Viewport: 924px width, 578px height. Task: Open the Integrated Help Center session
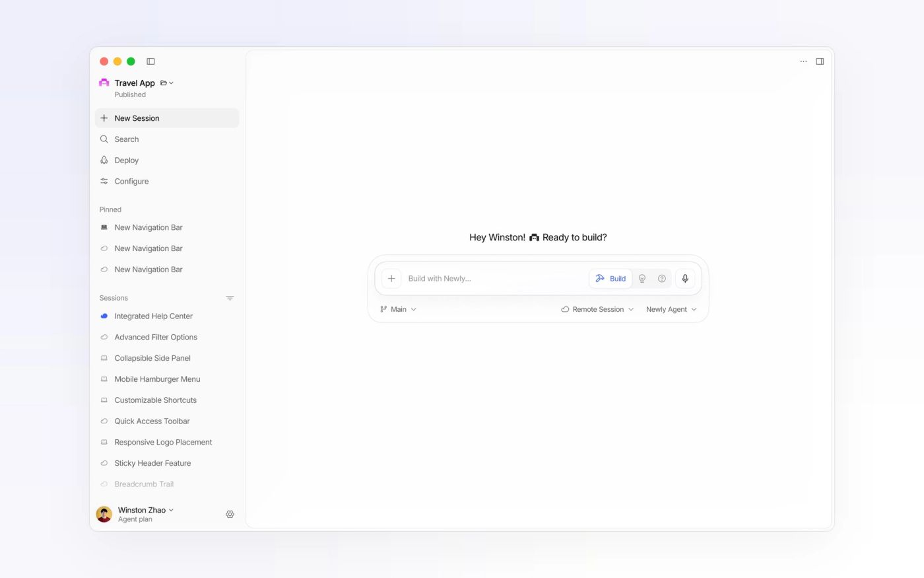pos(167,316)
